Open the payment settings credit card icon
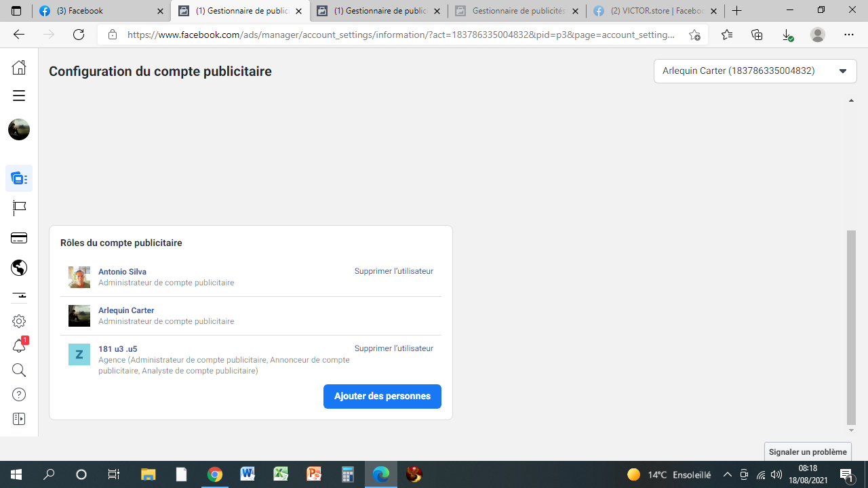This screenshot has width=868, height=488. click(19, 238)
